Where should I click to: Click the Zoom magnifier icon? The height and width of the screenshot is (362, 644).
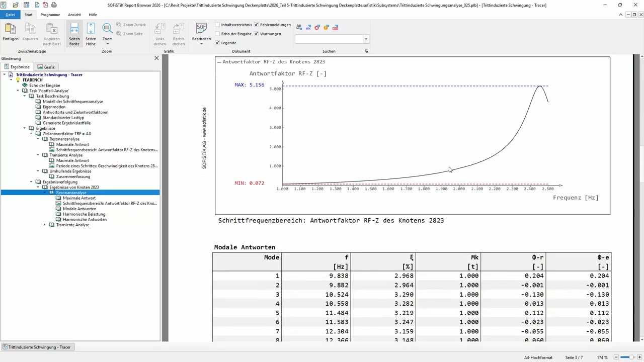pyautogui.click(x=107, y=28)
